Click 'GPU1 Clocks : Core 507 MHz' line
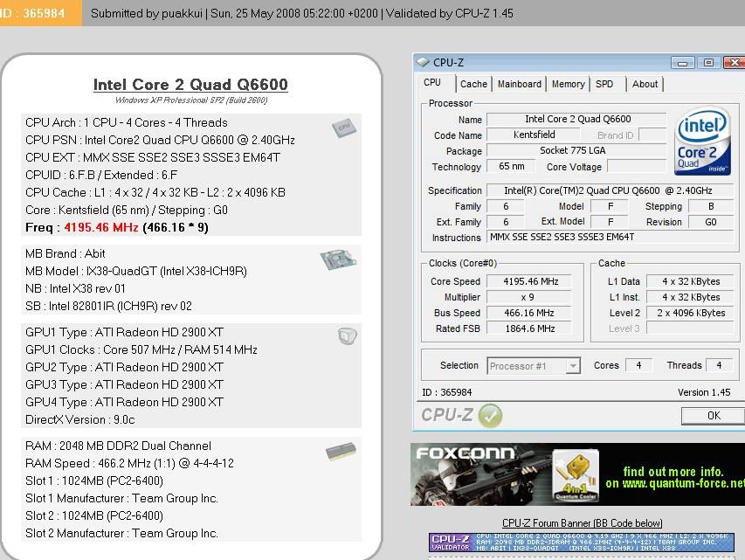Viewport: 745px width, 560px height. coord(141,349)
